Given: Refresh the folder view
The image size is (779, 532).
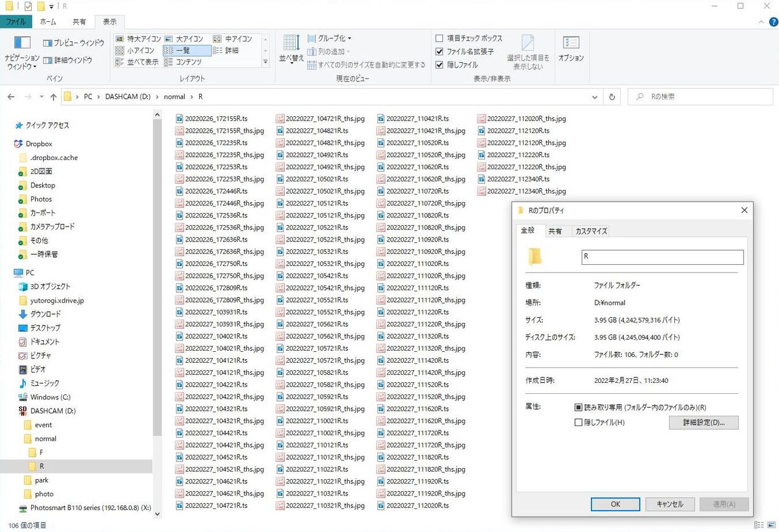Looking at the screenshot, I should click(x=612, y=97).
